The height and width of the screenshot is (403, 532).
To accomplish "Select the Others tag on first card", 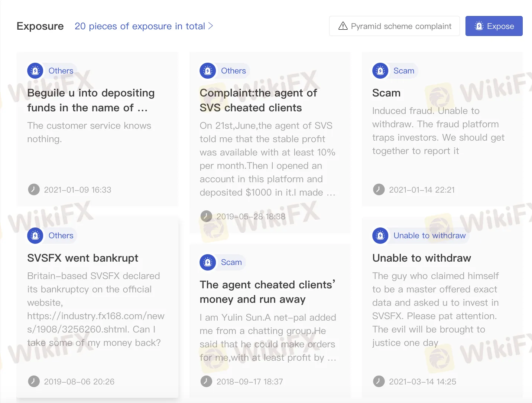I will [x=61, y=71].
